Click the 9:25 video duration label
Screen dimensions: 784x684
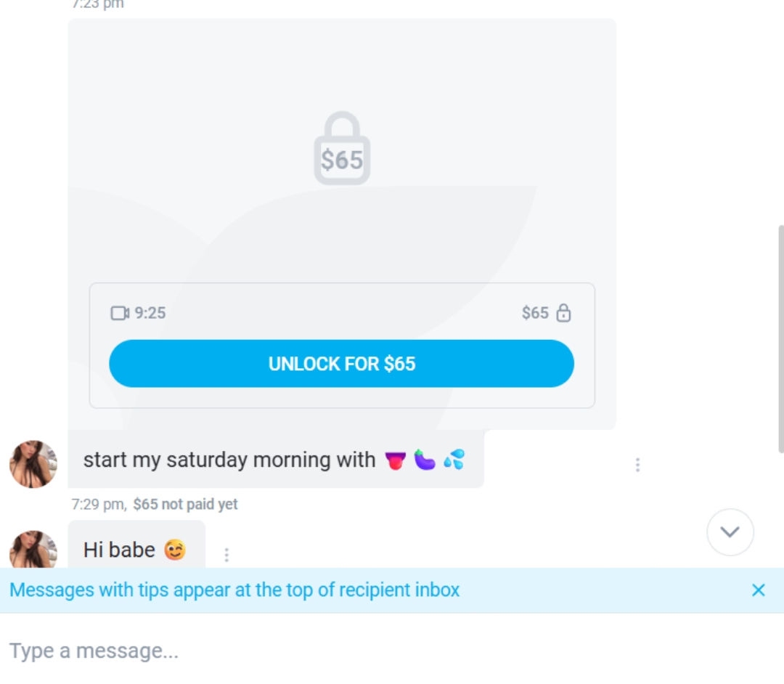150,313
